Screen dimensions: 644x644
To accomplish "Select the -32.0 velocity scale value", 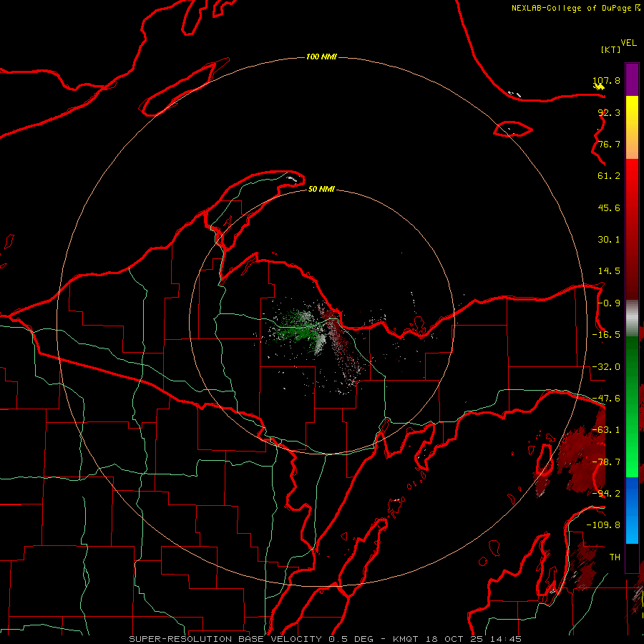I will (x=606, y=367).
